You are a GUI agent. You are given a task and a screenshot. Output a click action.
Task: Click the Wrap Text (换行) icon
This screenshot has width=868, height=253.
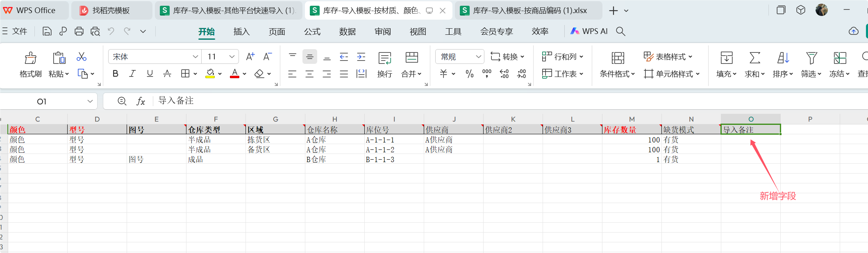[x=384, y=58]
